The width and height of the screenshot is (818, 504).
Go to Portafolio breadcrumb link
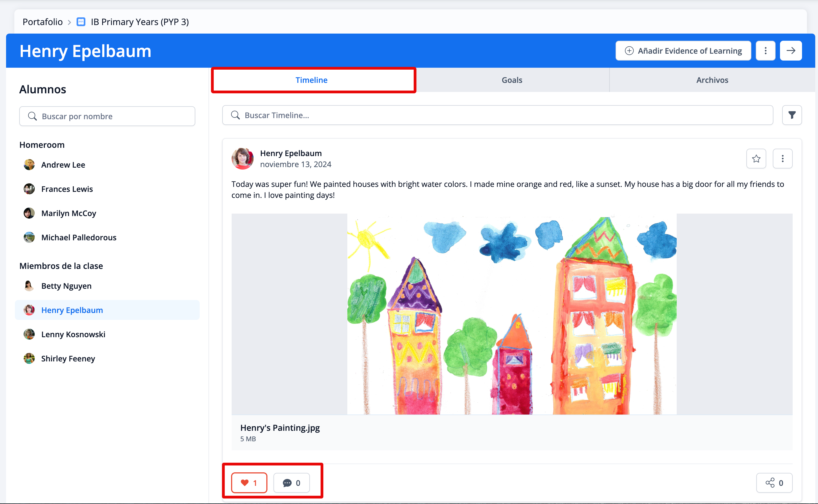43,22
